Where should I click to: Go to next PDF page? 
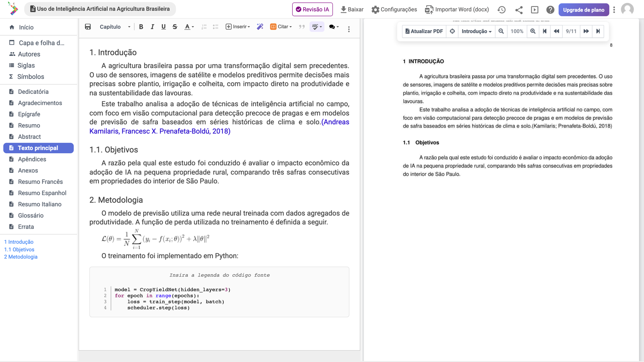586,31
